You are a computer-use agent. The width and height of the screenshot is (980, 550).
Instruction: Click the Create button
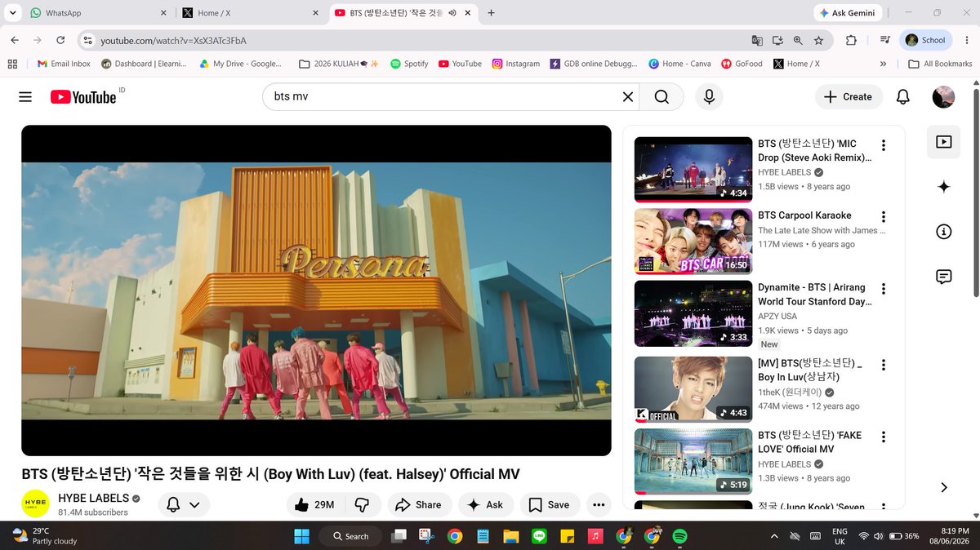point(849,96)
